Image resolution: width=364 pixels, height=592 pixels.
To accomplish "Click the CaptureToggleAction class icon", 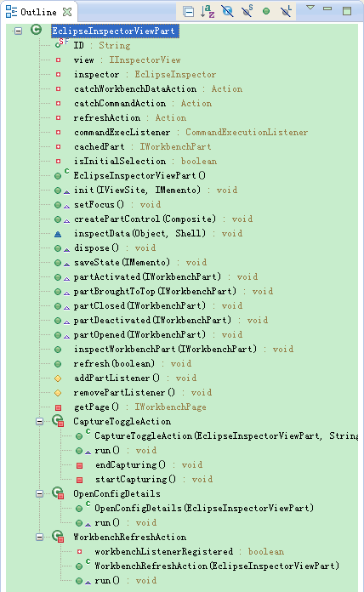I will [x=58, y=420].
